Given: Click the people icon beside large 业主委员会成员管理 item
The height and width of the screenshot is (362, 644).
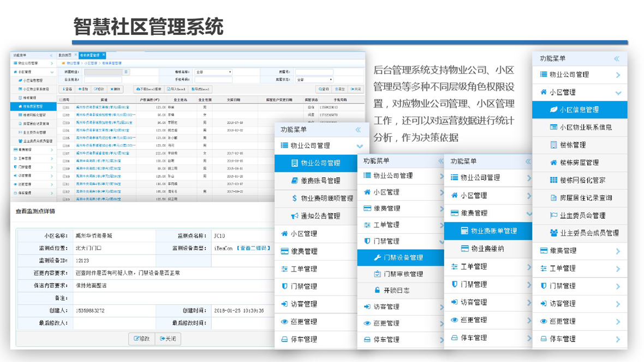Looking at the screenshot, I should pos(554,233).
